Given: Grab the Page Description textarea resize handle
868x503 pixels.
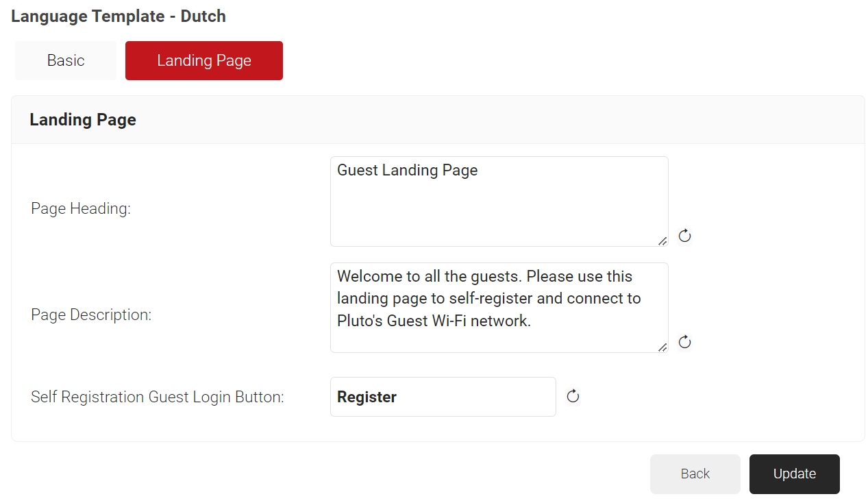Looking at the screenshot, I should pyautogui.click(x=662, y=347).
